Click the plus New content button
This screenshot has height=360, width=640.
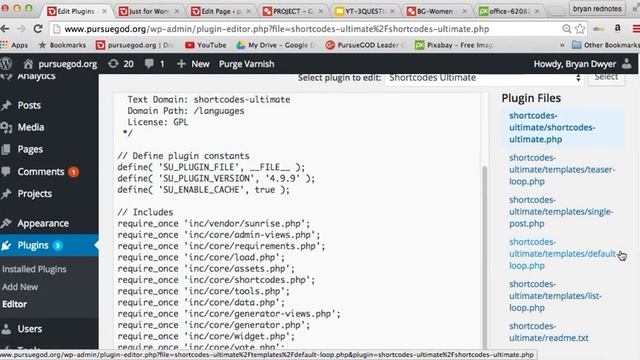point(193,64)
